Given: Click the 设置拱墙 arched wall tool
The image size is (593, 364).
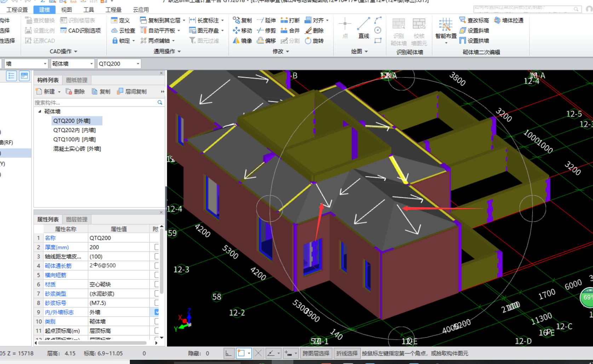Looking at the screenshot, I should (x=474, y=41).
